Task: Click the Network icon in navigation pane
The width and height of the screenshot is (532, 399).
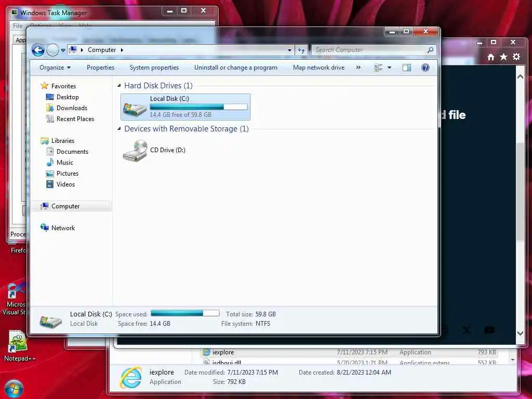Action: click(x=45, y=228)
